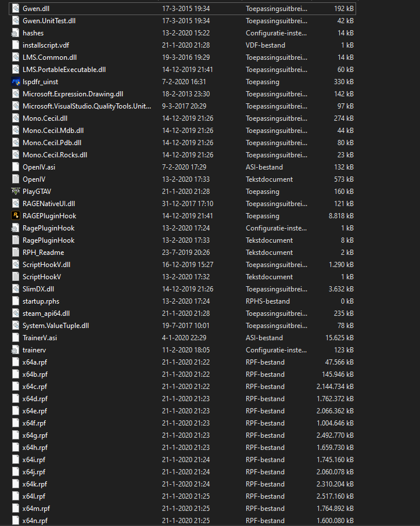Viewport: 420px width, 526px height.
Task: Click the OpenIV text document icon
Action: click(x=16, y=179)
